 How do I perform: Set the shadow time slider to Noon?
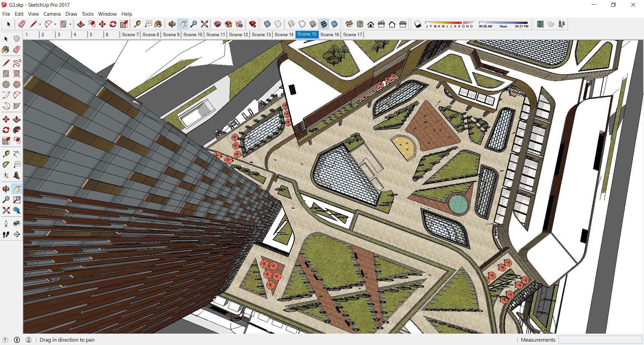[503, 22]
